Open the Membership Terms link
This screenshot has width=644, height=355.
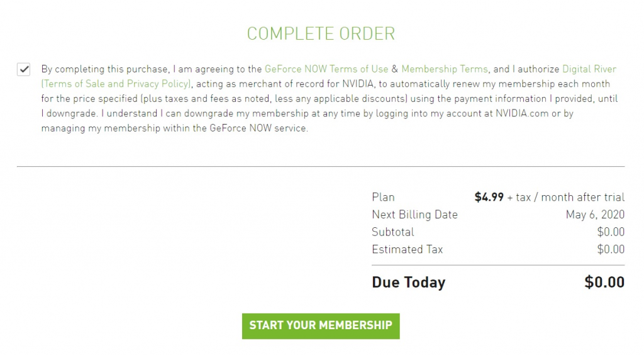pos(444,69)
